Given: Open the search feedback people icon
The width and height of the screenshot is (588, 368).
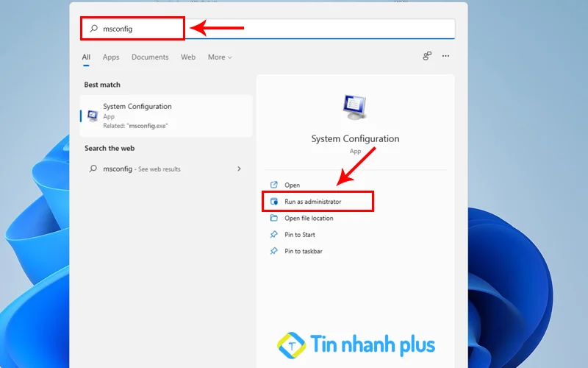Looking at the screenshot, I should 427,56.
